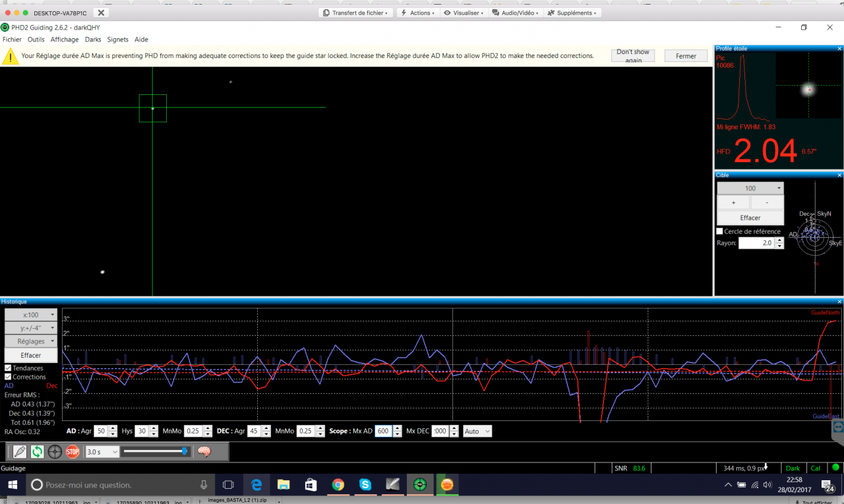The image size is (844, 504).
Task: Open the x:100 scale dropdown
Action: coord(31,315)
